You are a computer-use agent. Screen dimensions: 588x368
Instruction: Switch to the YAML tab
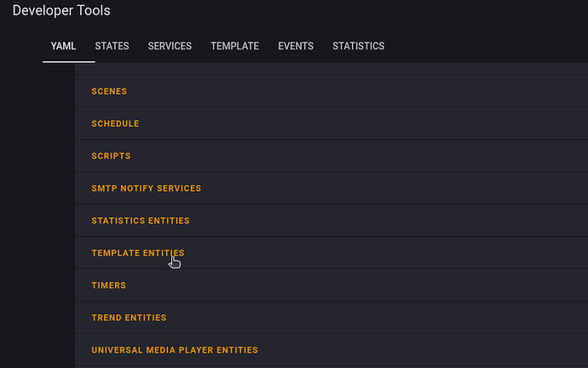pyautogui.click(x=63, y=46)
